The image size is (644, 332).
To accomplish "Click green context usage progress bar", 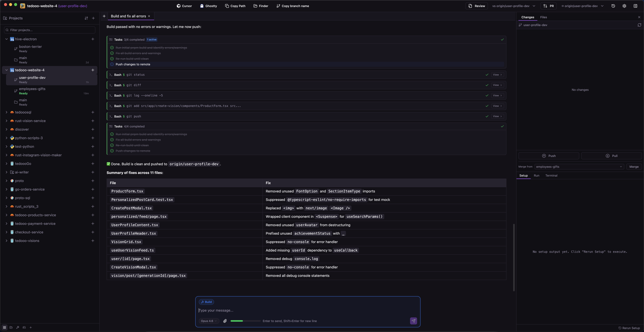I will click(245, 321).
